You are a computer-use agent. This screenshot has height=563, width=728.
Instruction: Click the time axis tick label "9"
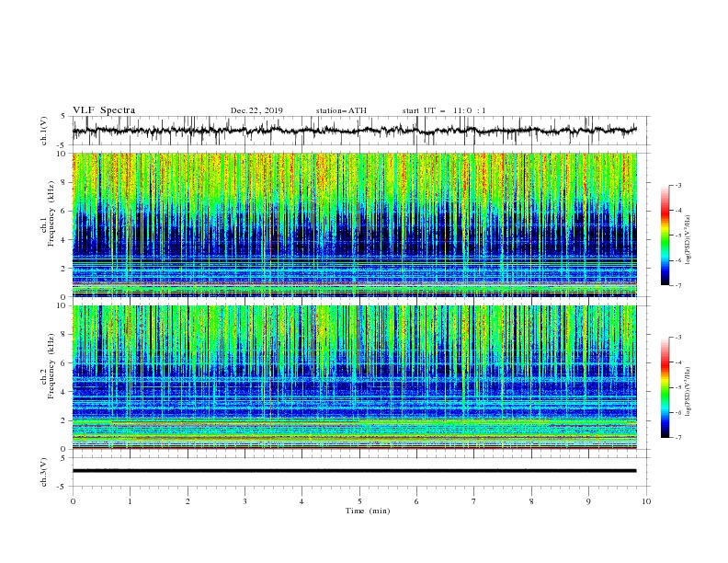point(588,501)
